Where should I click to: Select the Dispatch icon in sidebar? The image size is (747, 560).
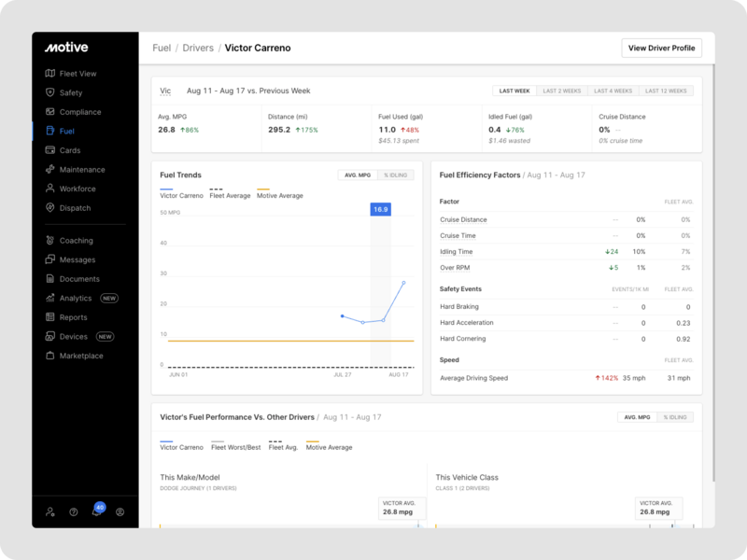[x=50, y=208]
